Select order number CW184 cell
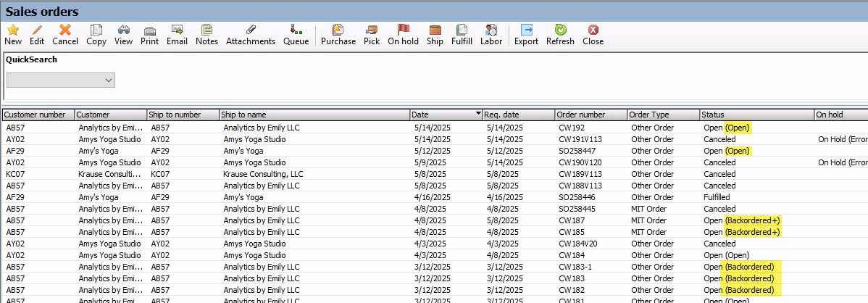The width and height of the screenshot is (868, 303). 591,255
